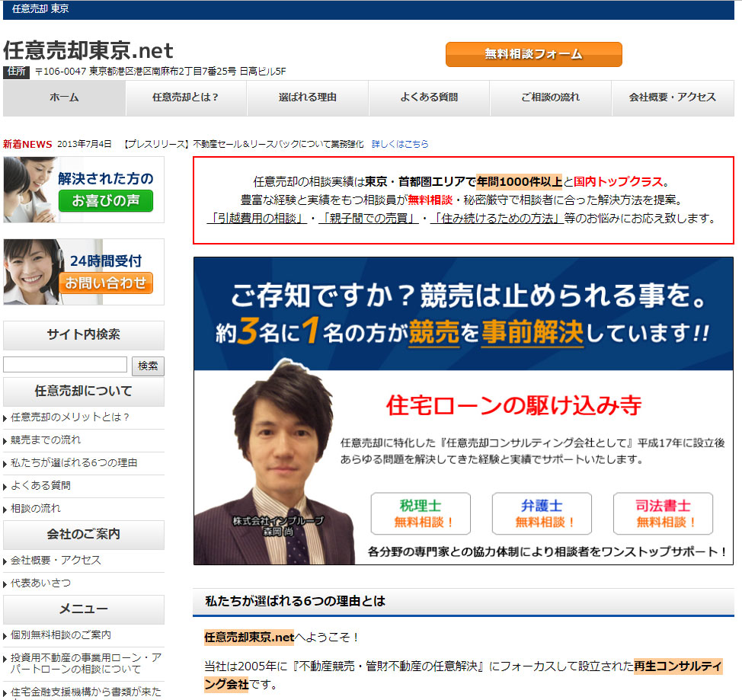
Task: Focus the site search text field
Action: (x=66, y=365)
